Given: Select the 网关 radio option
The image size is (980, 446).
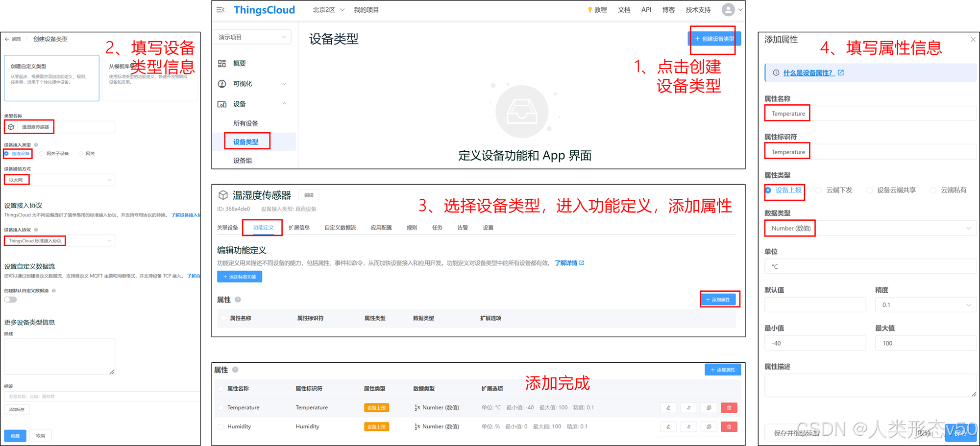Looking at the screenshot, I should click(81, 154).
